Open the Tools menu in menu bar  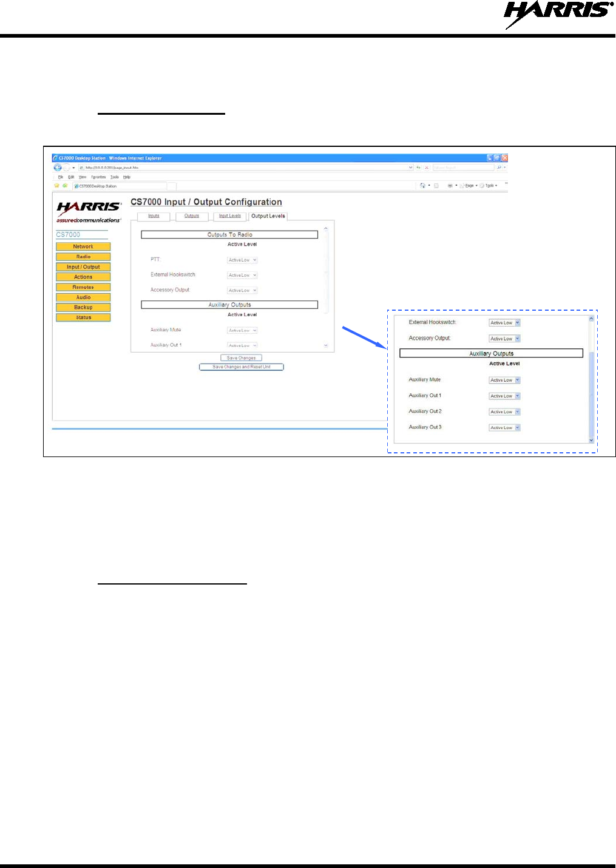pos(115,177)
